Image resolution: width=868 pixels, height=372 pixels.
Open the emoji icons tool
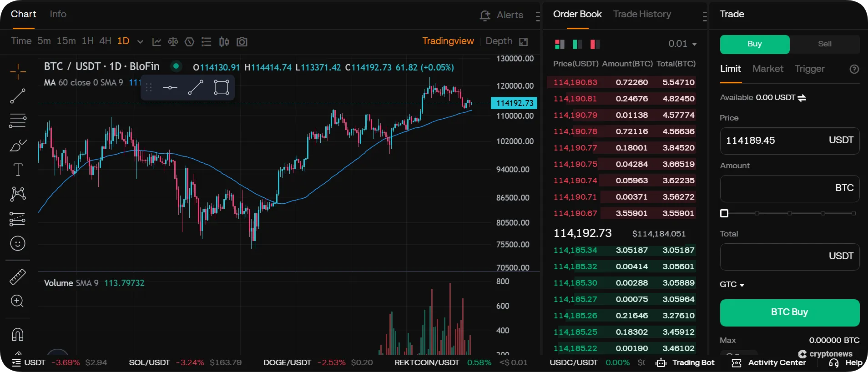[18, 243]
